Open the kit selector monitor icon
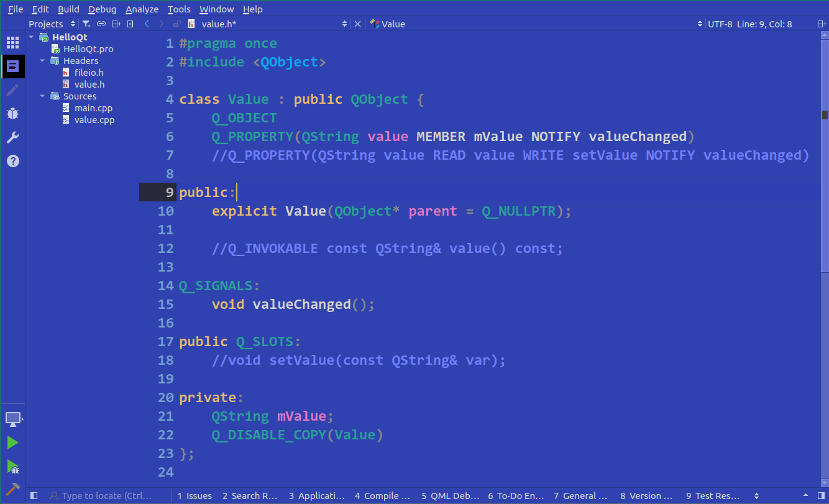 pos(12,419)
